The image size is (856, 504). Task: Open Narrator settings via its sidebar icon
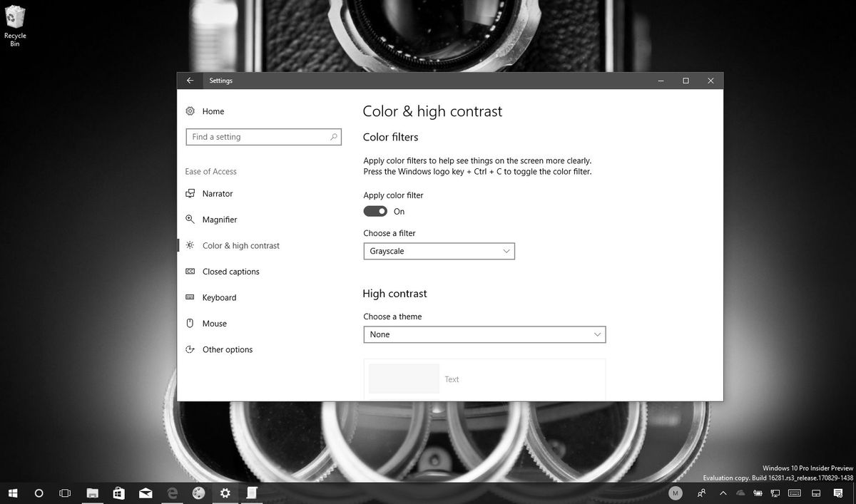[190, 193]
